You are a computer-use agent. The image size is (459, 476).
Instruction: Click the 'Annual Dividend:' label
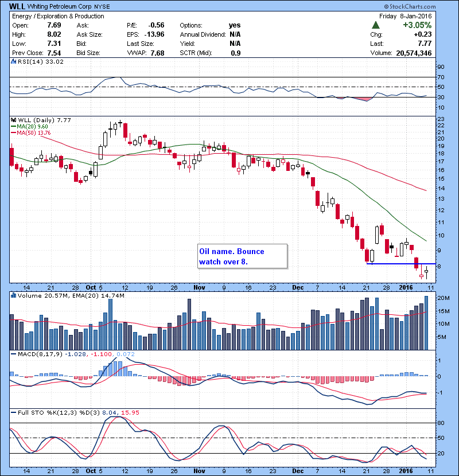[203, 34]
